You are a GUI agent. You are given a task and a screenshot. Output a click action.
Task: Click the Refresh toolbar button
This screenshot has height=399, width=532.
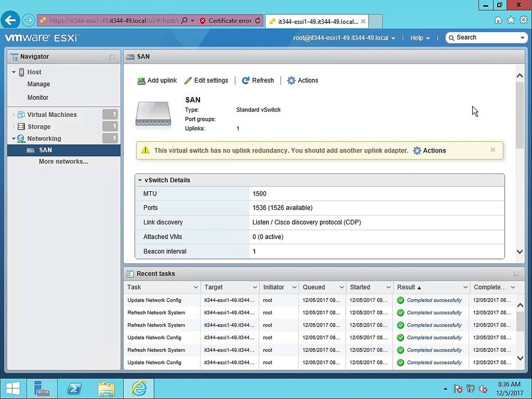click(258, 81)
